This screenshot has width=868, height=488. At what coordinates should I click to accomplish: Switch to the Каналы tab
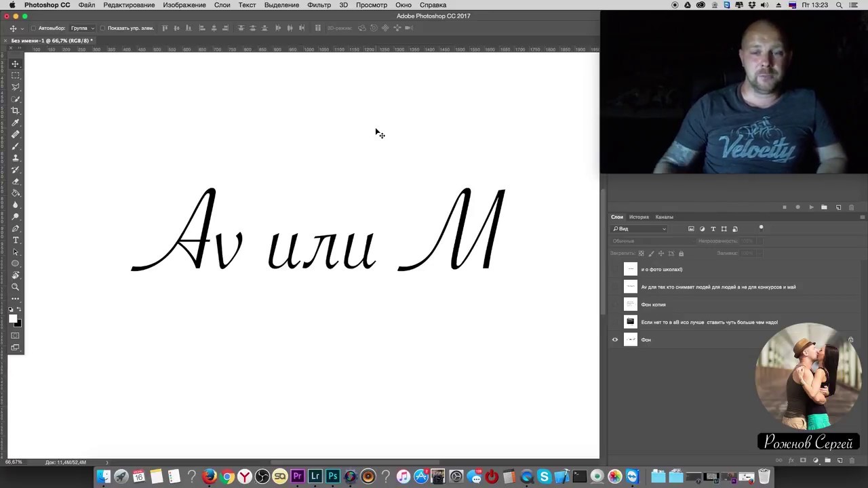pos(664,217)
